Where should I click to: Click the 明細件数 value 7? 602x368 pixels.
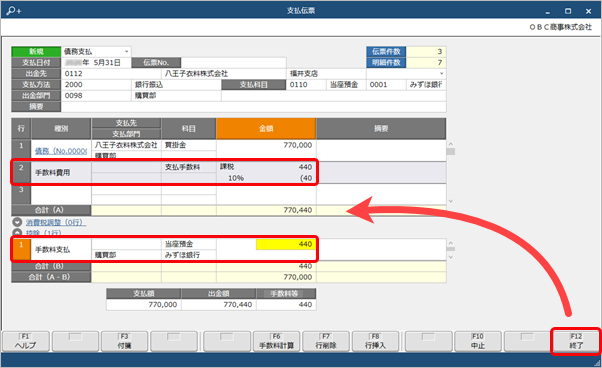pyautogui.click(x=426, y=63)
